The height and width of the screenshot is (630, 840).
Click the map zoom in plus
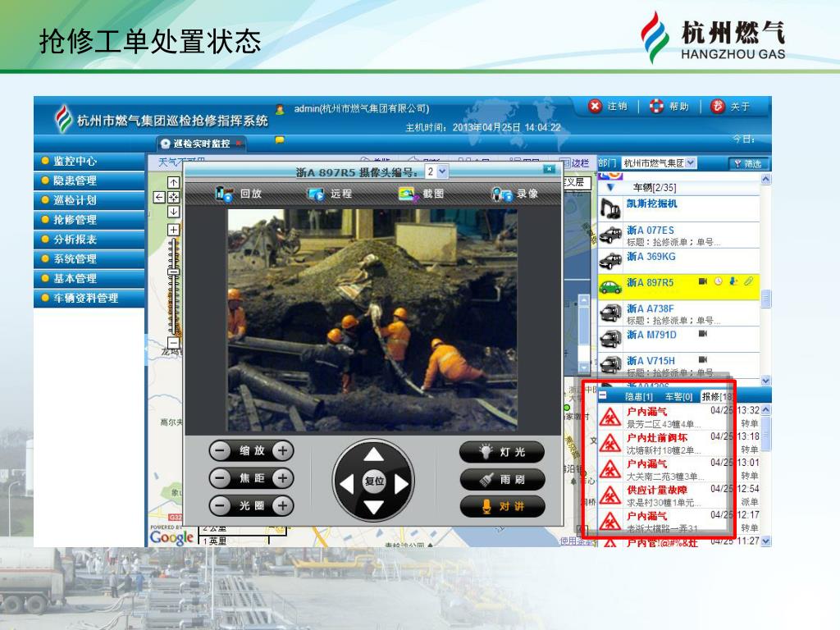(x=174, y=230)
